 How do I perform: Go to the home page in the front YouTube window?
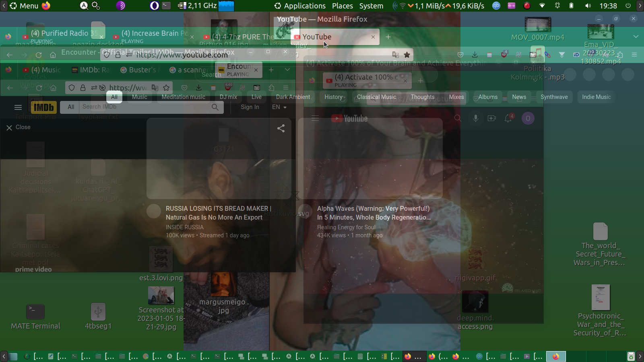[x=53, y=55]
